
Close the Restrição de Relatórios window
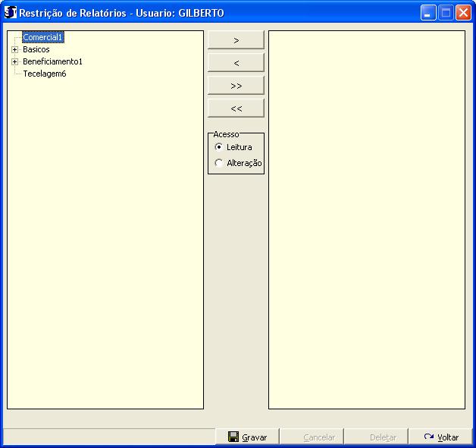463,13
